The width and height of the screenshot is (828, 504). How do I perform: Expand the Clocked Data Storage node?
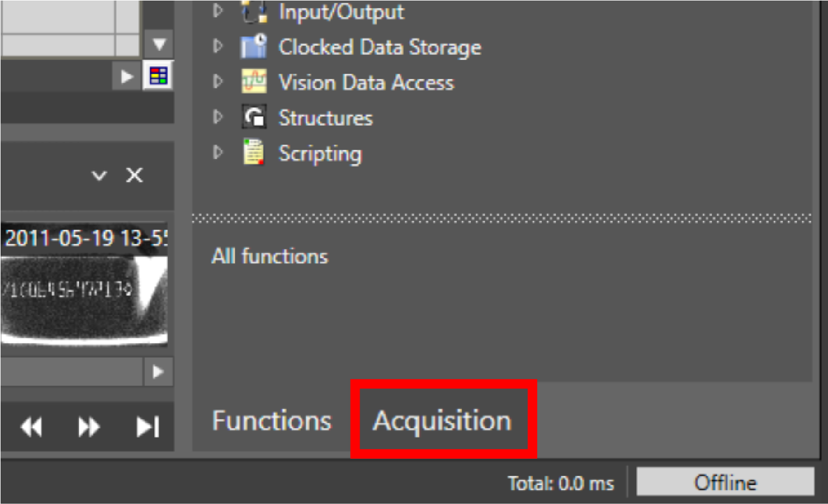218,46
